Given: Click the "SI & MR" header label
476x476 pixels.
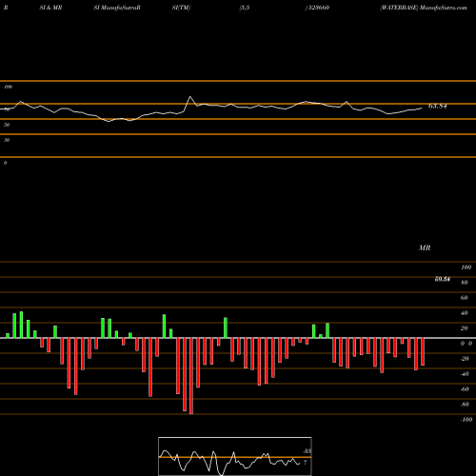Looking at the screenshot, I should tap(50, 8).
